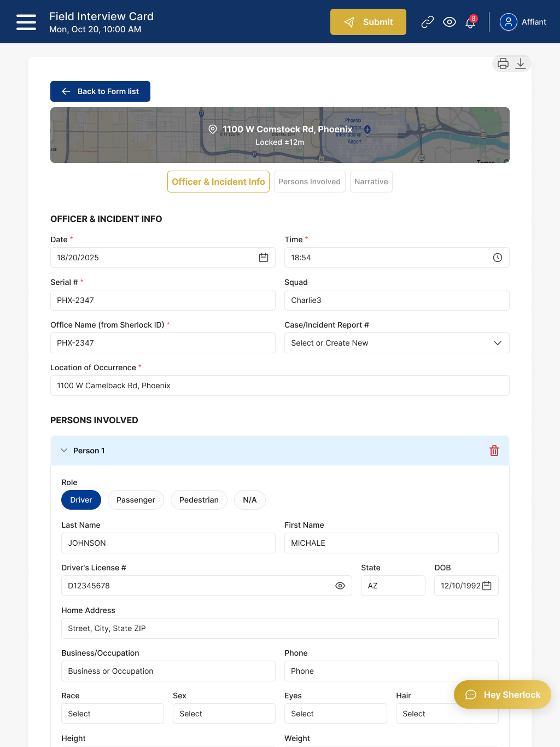Print the Field Interview Card
The height and width of the screenshot is (747, 560).
tap(503, 63)
